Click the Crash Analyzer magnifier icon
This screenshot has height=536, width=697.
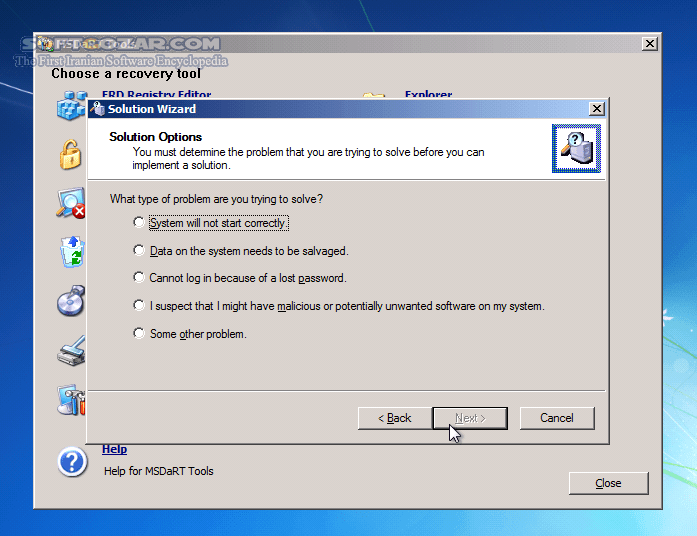70,204
